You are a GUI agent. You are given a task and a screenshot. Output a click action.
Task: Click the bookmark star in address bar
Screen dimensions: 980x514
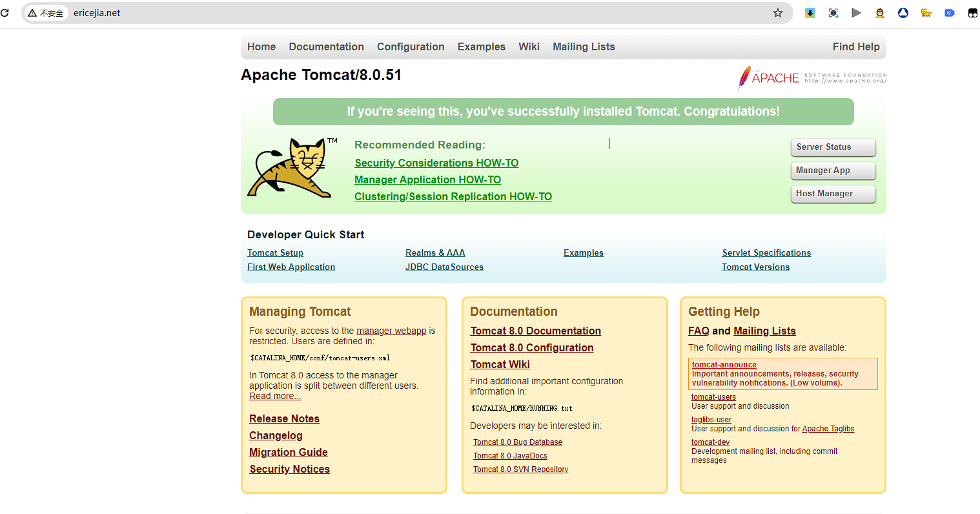pyautogui.click(x=777, y=13)
